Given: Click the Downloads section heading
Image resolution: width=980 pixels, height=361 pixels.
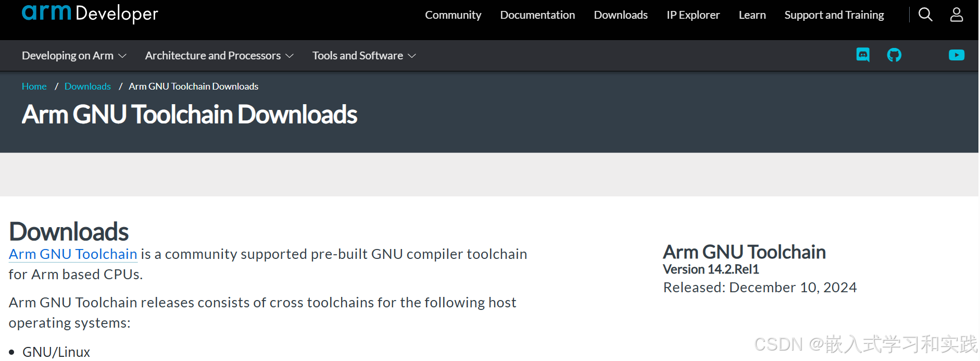Looking at the screenshot, I should (69, 231).
